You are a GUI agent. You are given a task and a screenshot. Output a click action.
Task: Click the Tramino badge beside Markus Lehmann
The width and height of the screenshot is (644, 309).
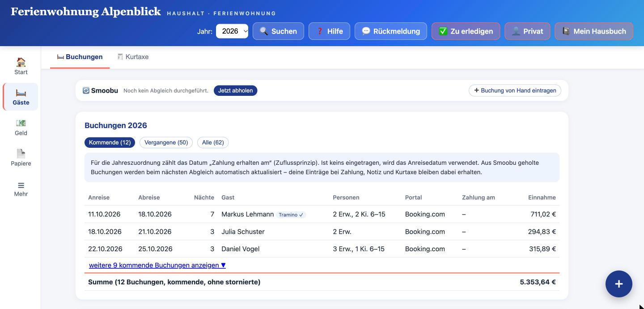(291, 215)
